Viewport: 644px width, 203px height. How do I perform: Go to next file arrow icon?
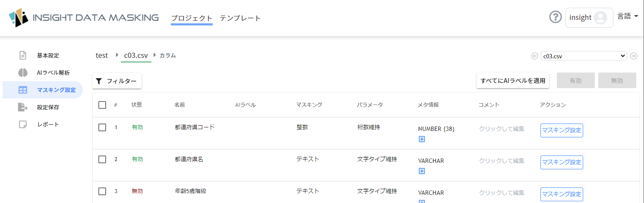[634, 56]
